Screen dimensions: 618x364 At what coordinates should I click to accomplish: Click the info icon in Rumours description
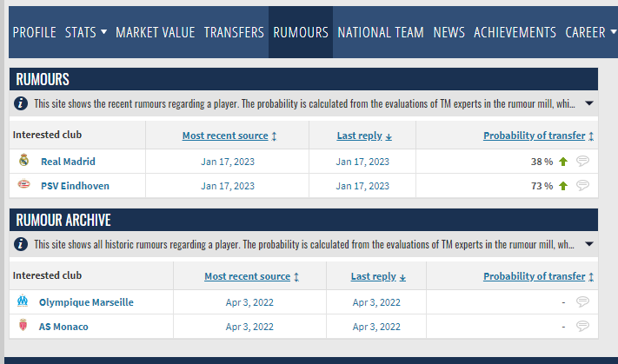point(21,103)
